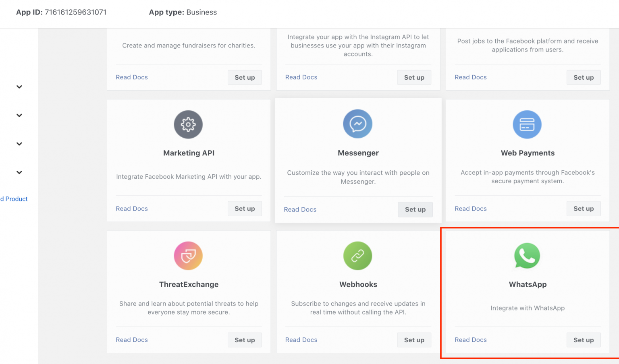
Task: Click the Marketing API gear icon
Action: [188, 124]
